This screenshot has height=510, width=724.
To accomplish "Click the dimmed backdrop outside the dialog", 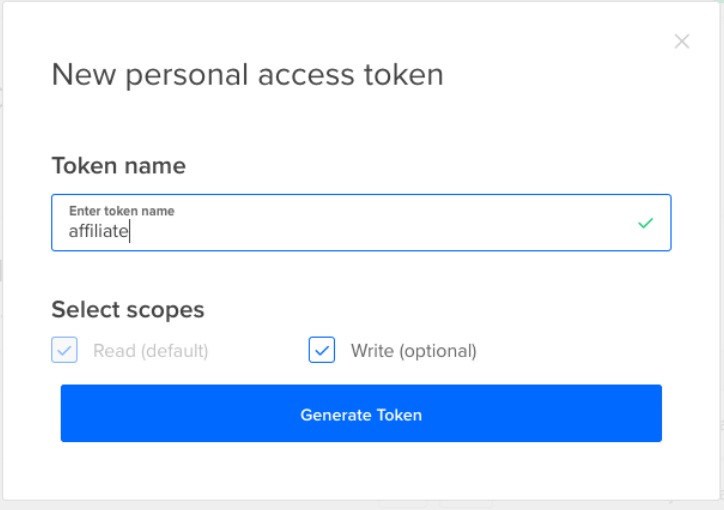I will pyautogui.click(x=360, y=505).
